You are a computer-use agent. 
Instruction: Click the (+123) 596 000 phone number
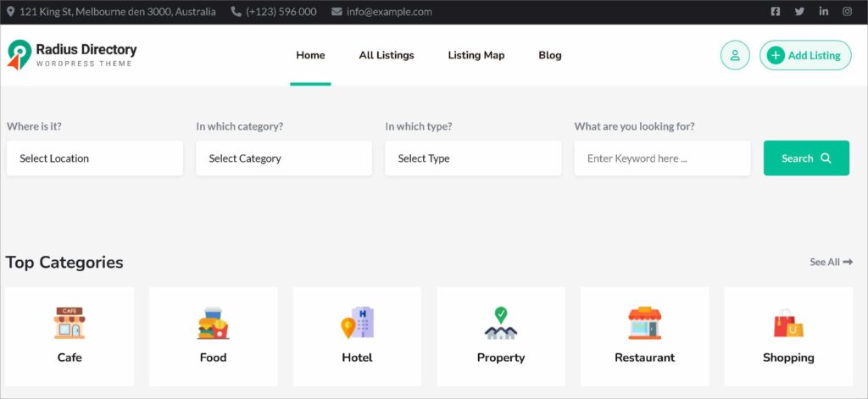tap(281, 12)
